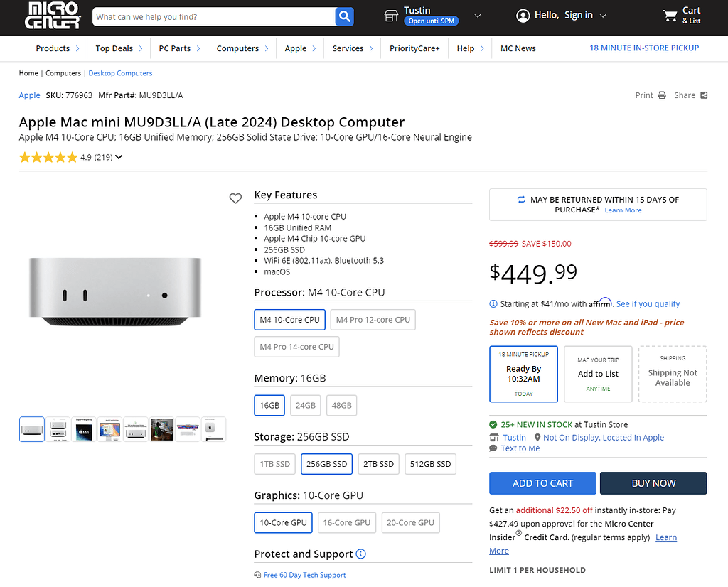Expand the ratings breakdown chevron
The image size is (728, 587).
click(x=119, y=157)
